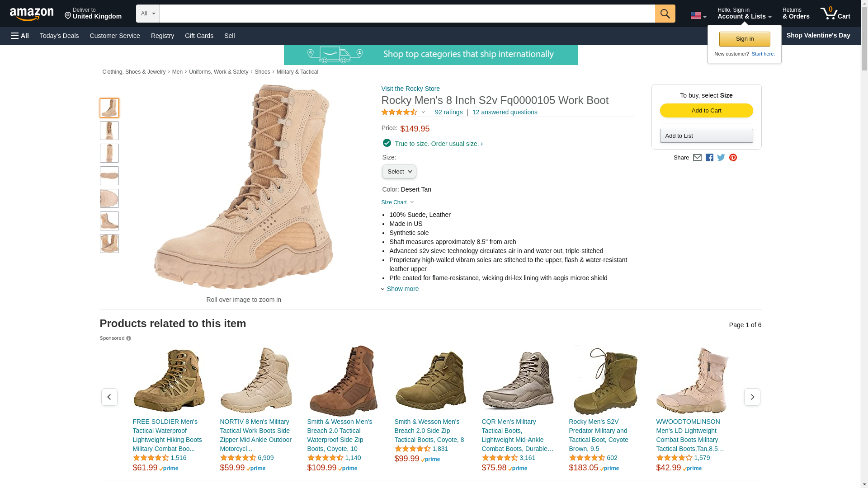Click inside the search text field
This screenshot has width=868, height=488.
pyautogui.click(x=407, y=14)
